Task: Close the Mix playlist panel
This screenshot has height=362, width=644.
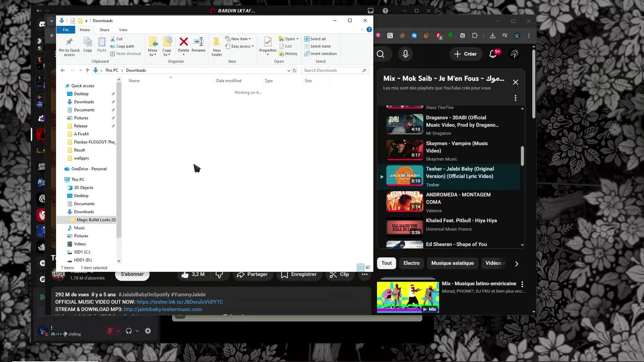Action: click(515, 82)
